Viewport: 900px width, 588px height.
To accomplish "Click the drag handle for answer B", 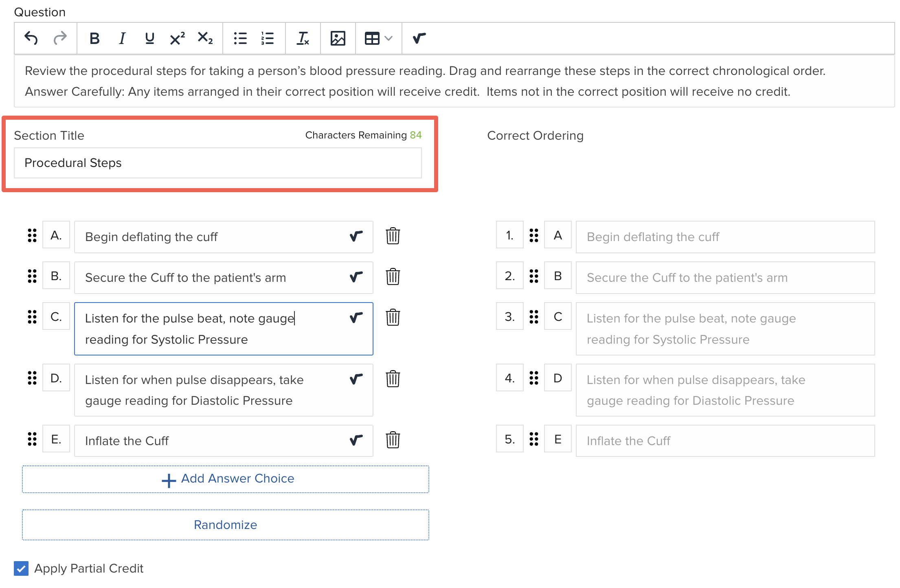I will [x=32, y=276].
